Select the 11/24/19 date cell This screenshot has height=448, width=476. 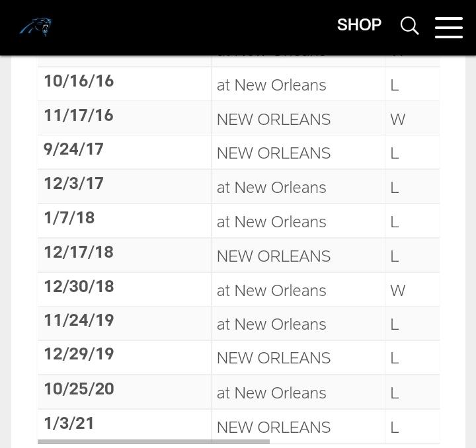[x=124, y=323]
